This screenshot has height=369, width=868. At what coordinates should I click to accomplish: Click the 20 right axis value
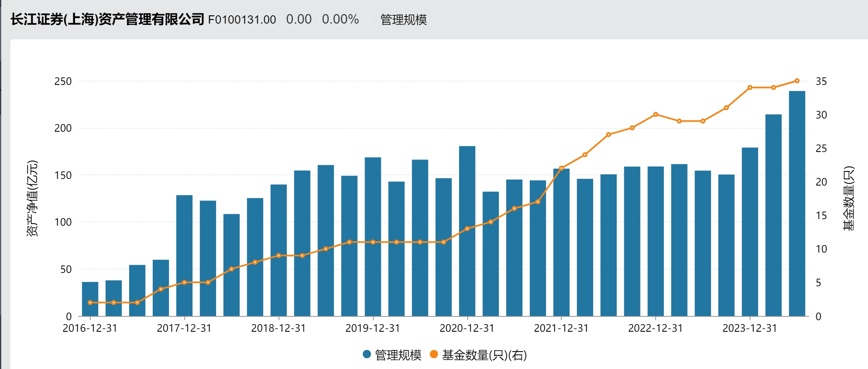coord(821,182)
